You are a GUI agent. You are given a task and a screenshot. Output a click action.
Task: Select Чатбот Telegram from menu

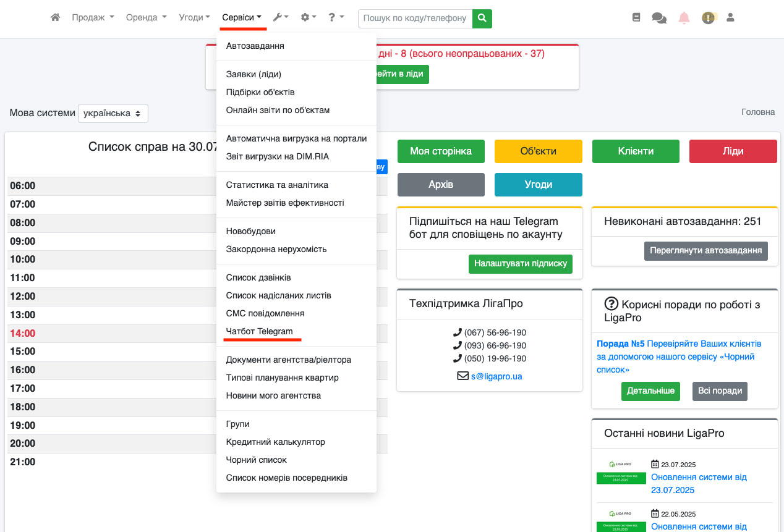tap(259, 331)
